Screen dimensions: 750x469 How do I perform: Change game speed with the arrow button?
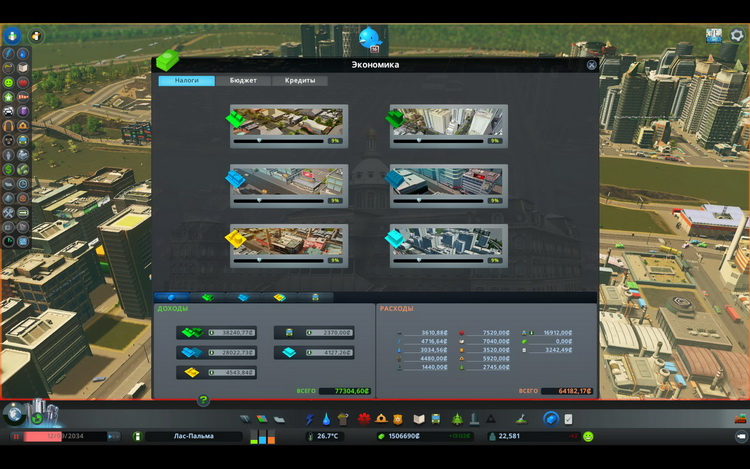pos(113,436)
